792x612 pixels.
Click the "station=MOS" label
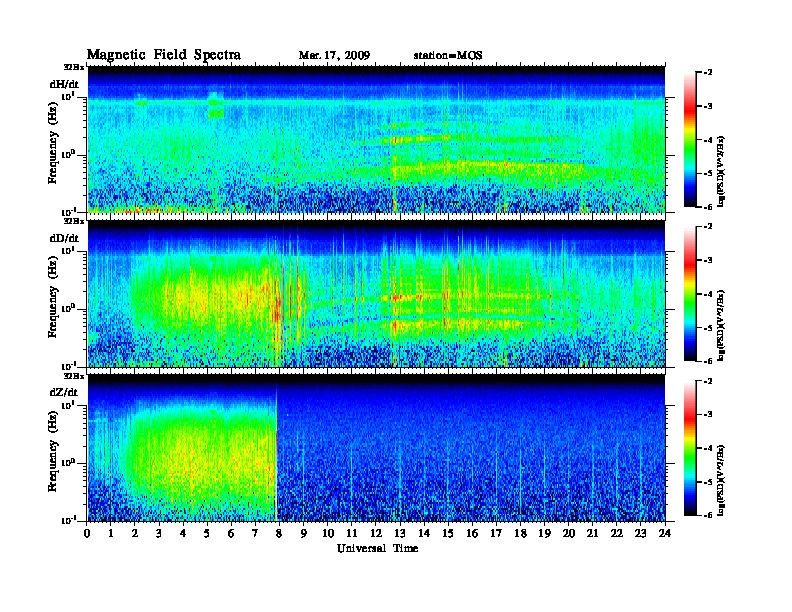coord(448,55)
